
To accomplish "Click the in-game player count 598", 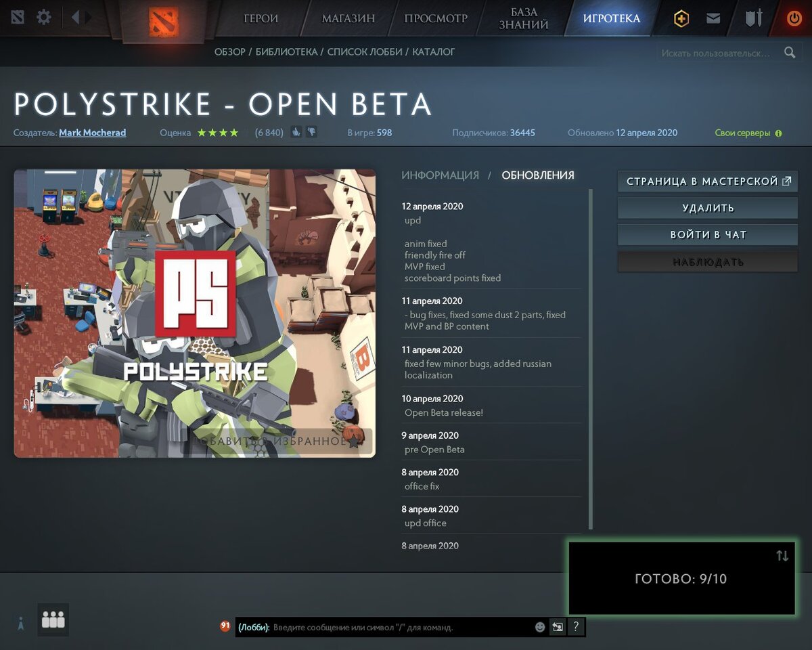I will (384, 133).
